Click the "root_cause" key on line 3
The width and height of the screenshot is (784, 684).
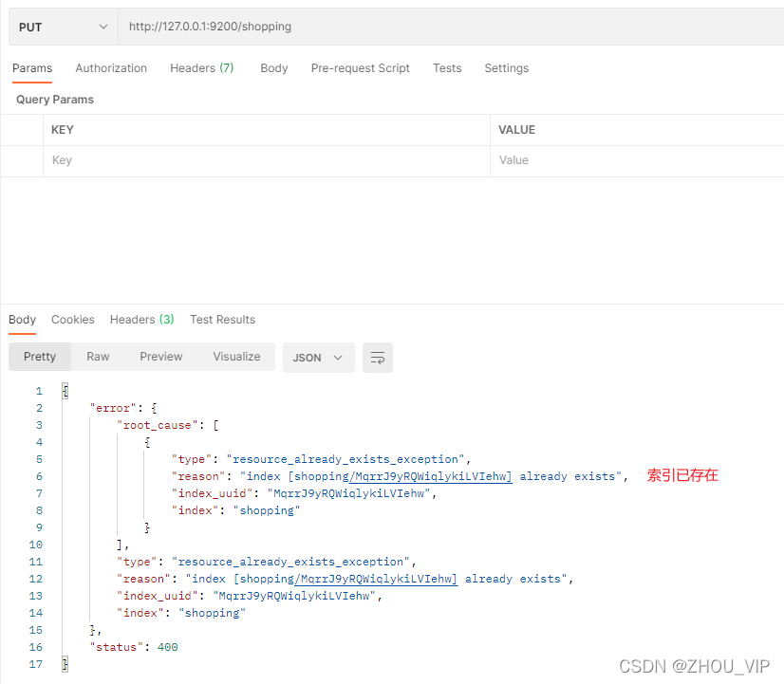point(157,425)
